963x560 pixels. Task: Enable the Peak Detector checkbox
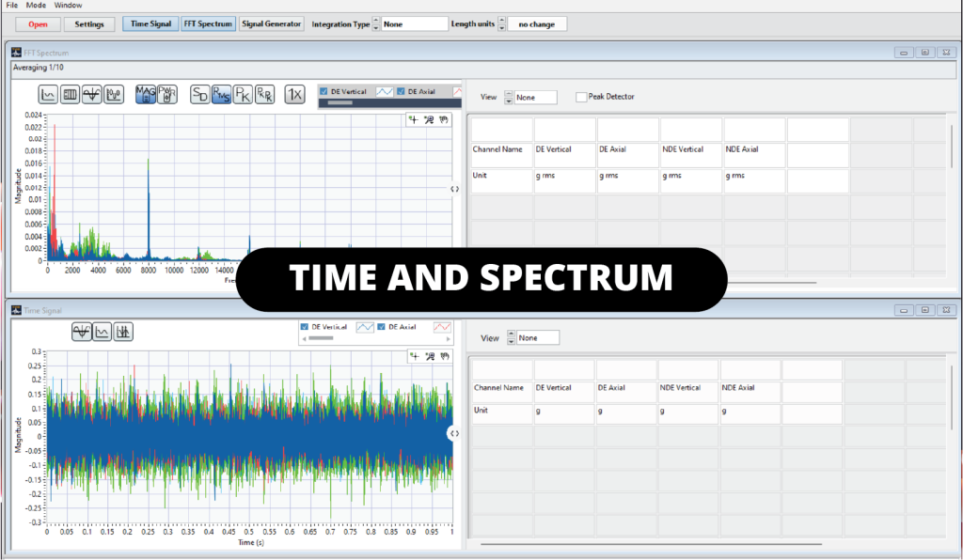(x=581, y=97)
